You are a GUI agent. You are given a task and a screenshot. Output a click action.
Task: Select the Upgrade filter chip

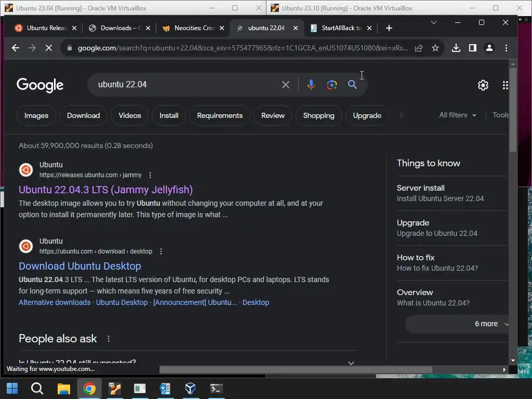pyautogui.click(x=367, y=116)
